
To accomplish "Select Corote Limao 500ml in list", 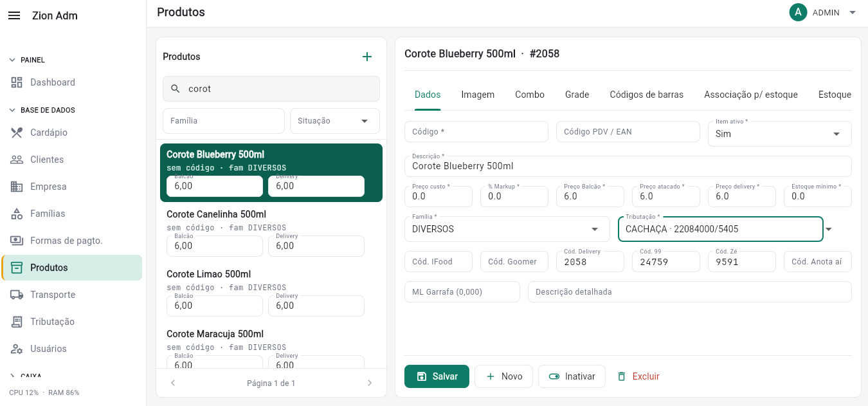I will (x=271, y=292).
